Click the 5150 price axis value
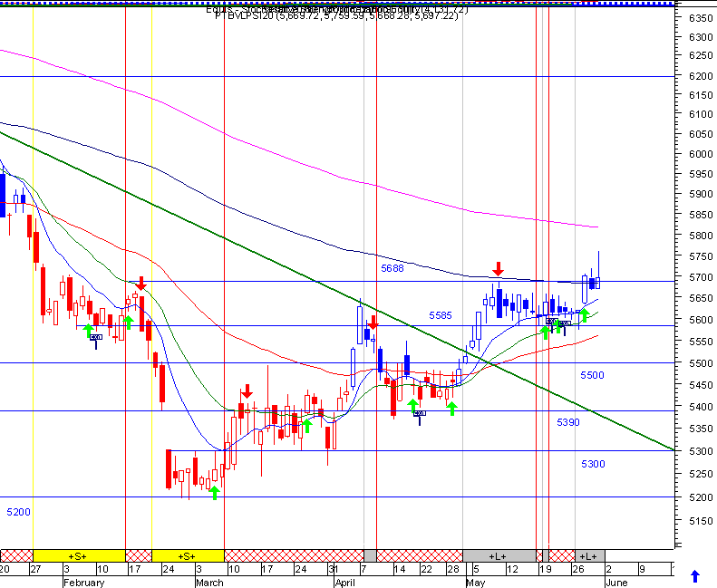717x588 pixels. point(701,521)
